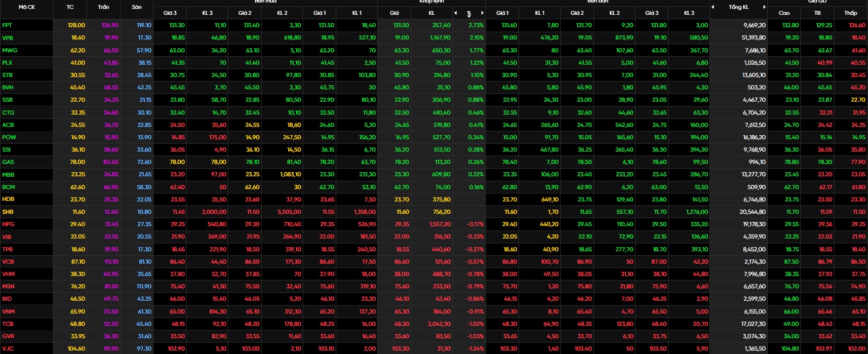Select the MWG ticker symbol
Screen dimensions: 868x354
click(x=9, y=50)
